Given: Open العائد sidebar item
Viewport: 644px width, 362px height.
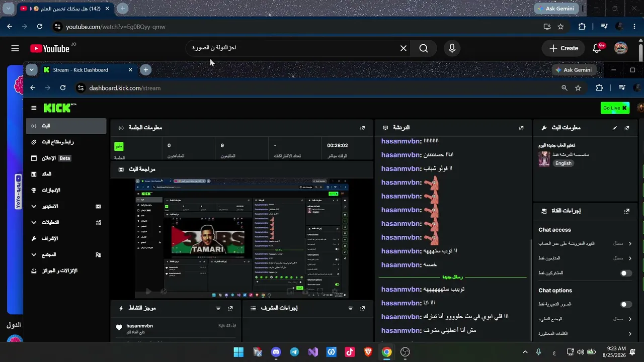Looking at the screenshot, I should click(x=66, y=174).
